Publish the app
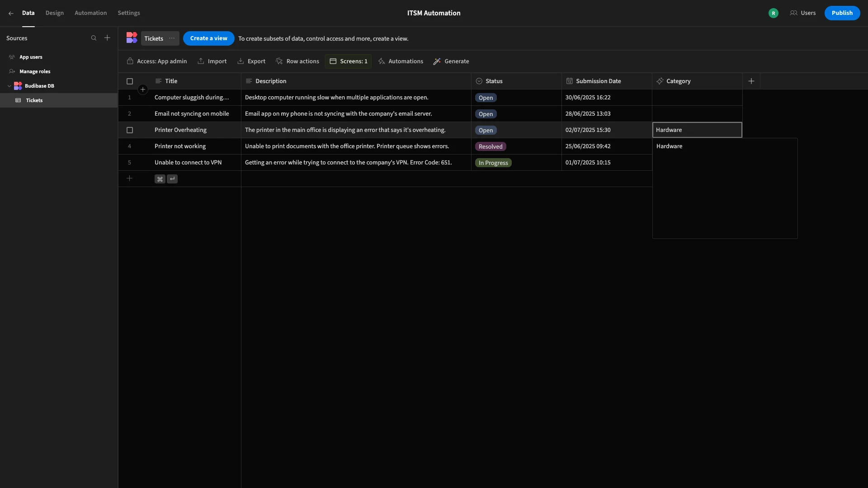The height and width of the screenshot is (488, 868). click(842, 13)
